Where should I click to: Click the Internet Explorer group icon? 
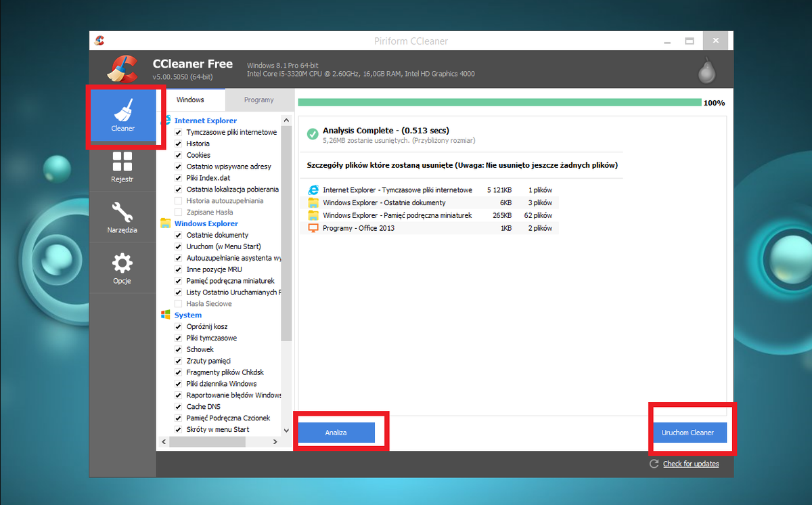click(165, 120)
